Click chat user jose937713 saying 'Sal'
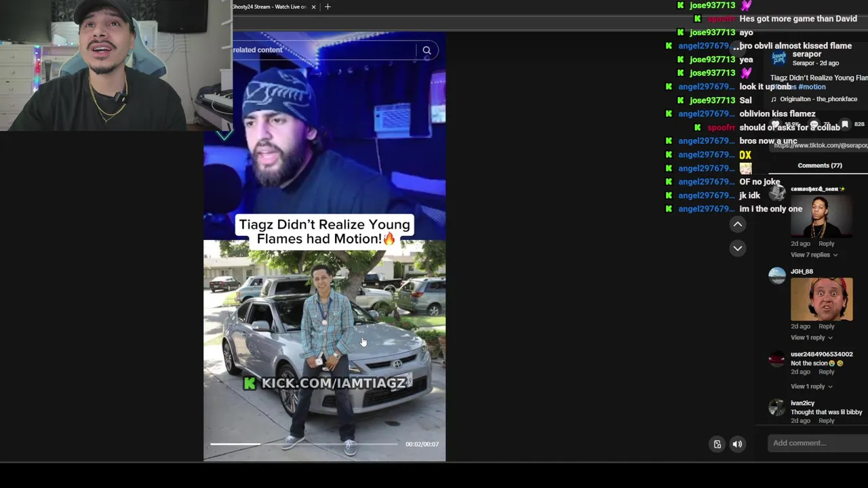868x488 pixels. tap(712, 100)
